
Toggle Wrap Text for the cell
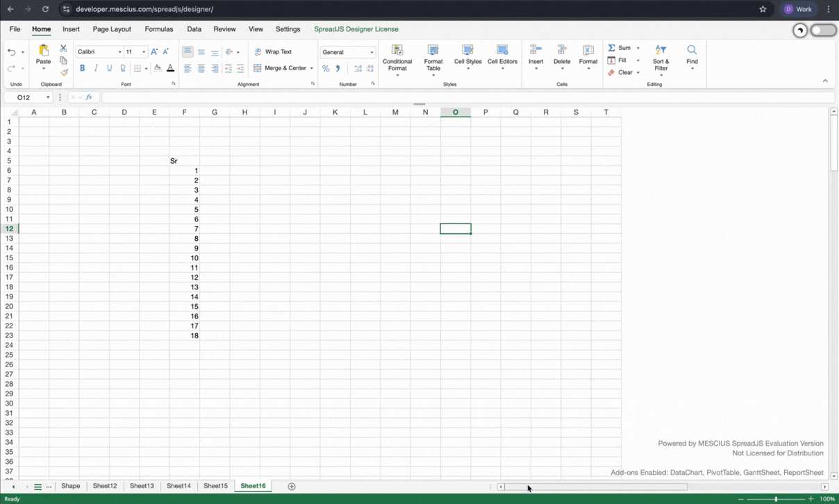coord(273,52)
